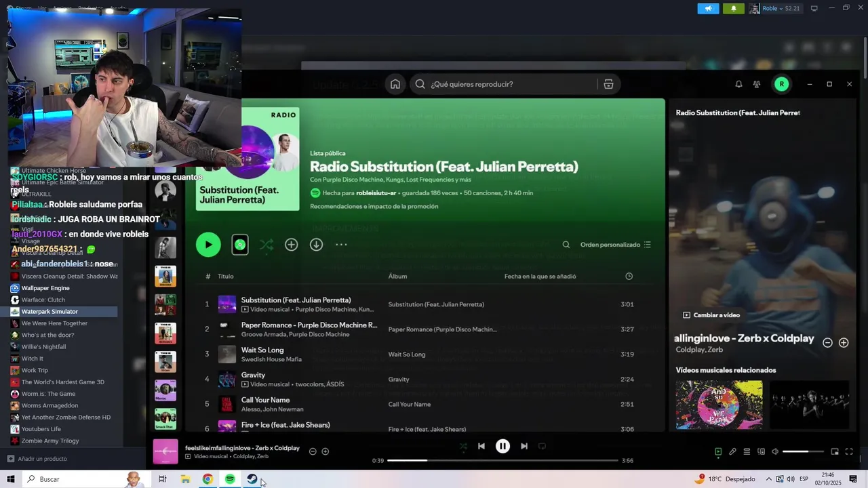Skip to previous track in player
The image size is (868, 488).
tap(481, 446)
